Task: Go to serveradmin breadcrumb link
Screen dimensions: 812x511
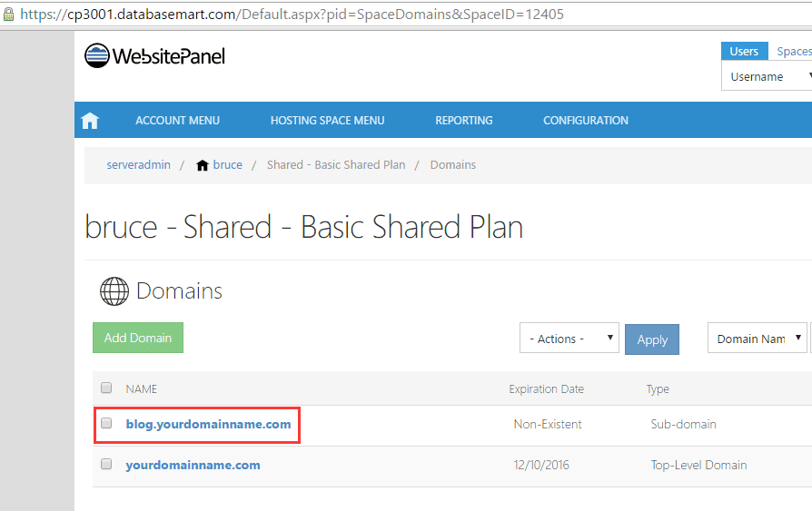Action: (138, 164)
